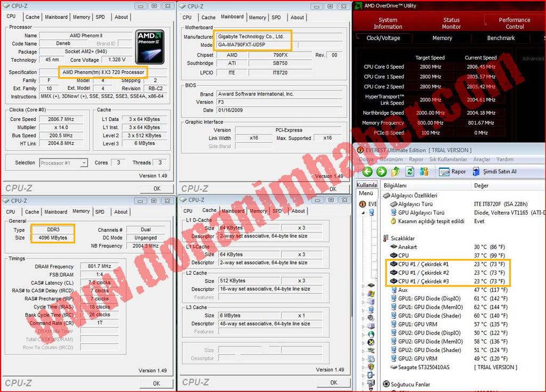The width and height of the screenshot is (546, 392).
Task: Click the Specification field showing Phenom II X3 720
Action: tap(103, 72)
